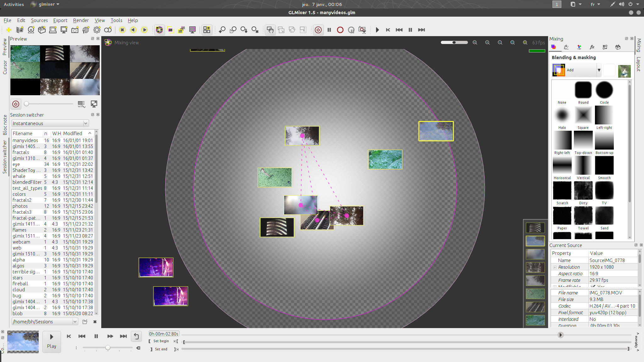This screenshot has width=644, height=362.
Task: Open the Render menu
Action: [81, 20]
